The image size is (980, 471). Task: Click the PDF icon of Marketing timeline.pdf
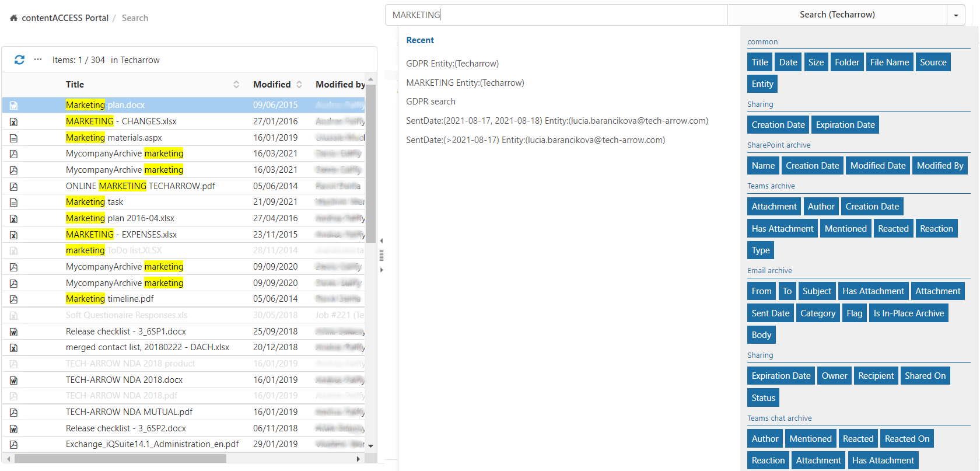[x=13, y=299]
